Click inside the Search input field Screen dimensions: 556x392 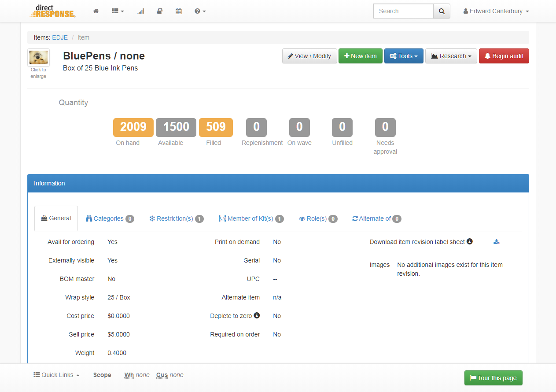pyautogui.click(x=403, y=11)
